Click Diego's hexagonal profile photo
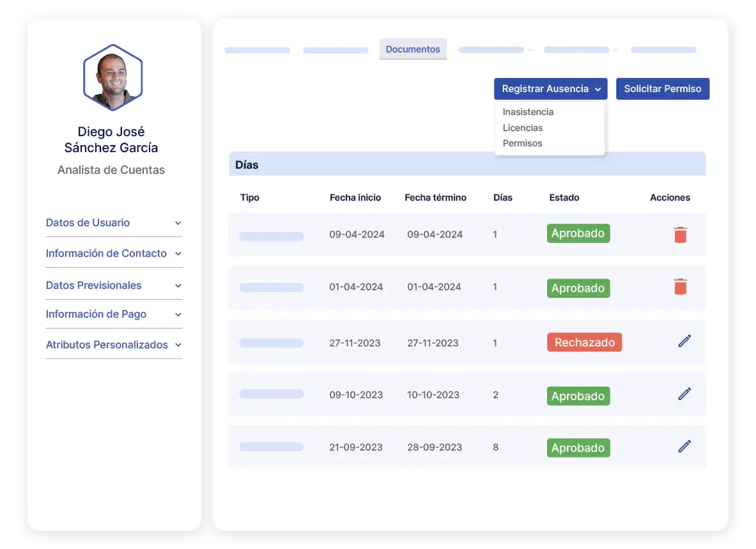Screen dimensions: 756x549 (x=112, y=76)
